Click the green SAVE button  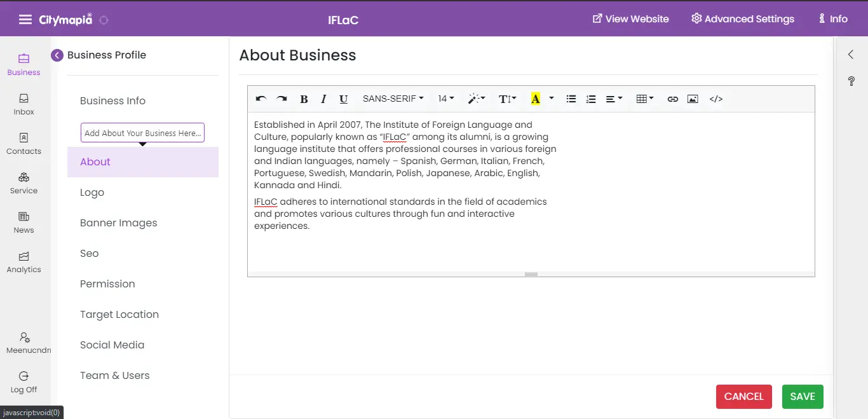(x=803, y=397)
